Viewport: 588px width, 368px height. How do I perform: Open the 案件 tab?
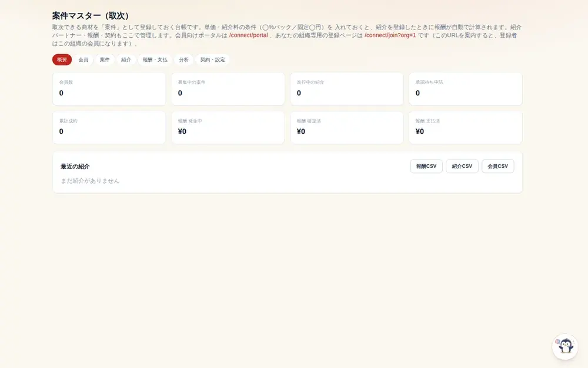tap(105, 59)
